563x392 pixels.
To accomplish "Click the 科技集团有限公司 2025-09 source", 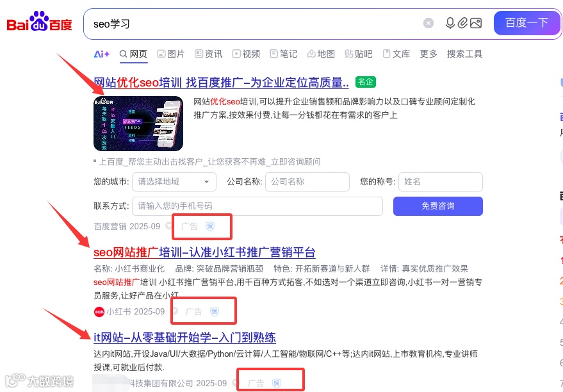I will click(x=177, y=384).
